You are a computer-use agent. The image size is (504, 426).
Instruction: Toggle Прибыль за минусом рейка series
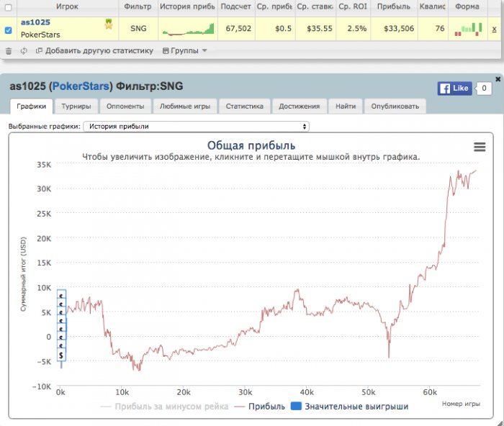tap(164, 407)
